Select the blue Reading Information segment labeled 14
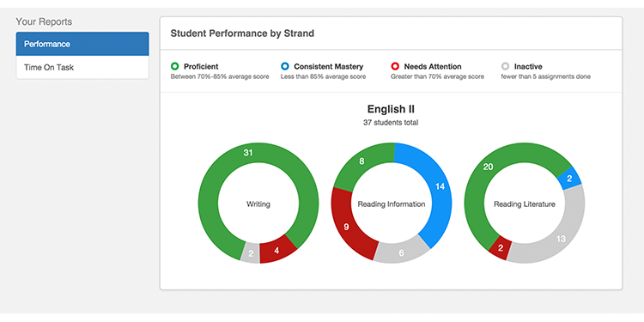This screenshot has width=644, height=322. [440, 186]
